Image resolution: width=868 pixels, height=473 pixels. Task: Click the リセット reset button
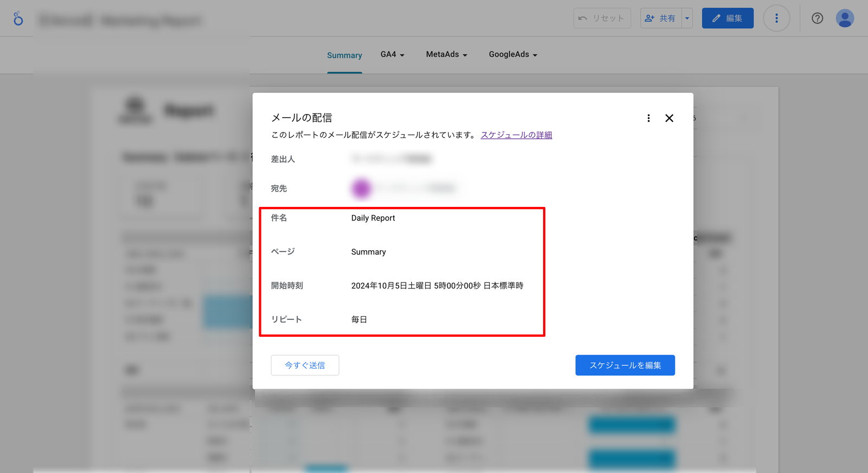[x=602, y=18]
